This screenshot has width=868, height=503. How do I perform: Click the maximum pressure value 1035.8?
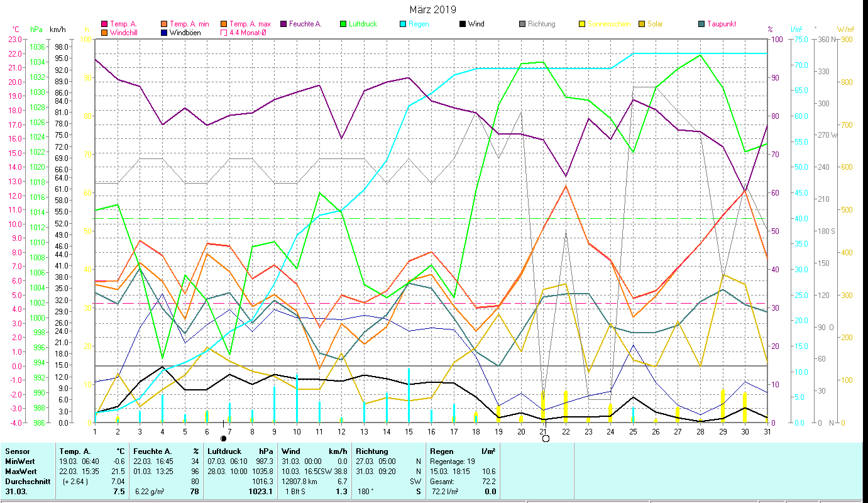264,471
